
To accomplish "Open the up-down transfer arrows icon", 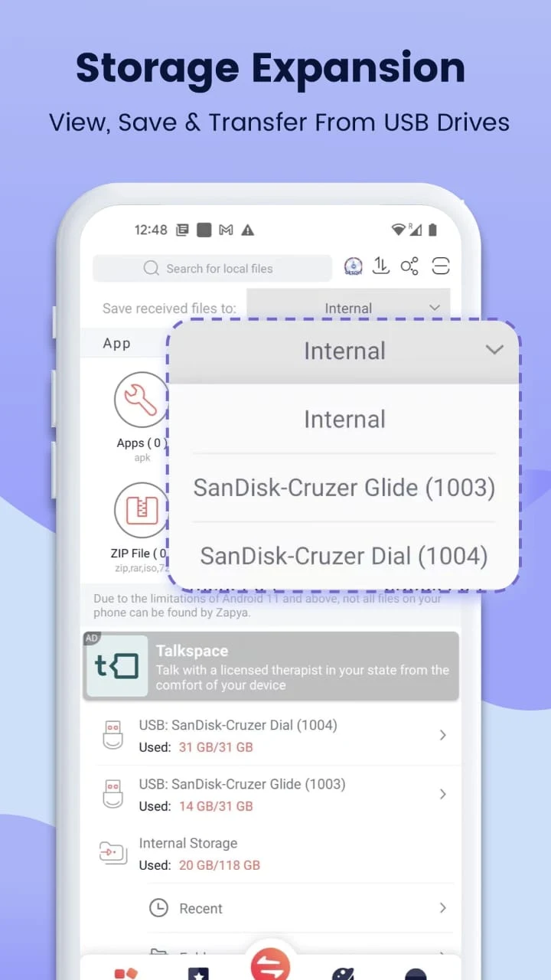I will 381,266.
